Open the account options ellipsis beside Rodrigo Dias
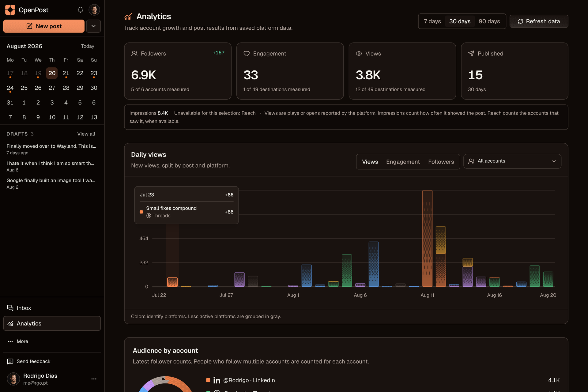This screenshot has height=392, width=588. click(x=94, y=379)
